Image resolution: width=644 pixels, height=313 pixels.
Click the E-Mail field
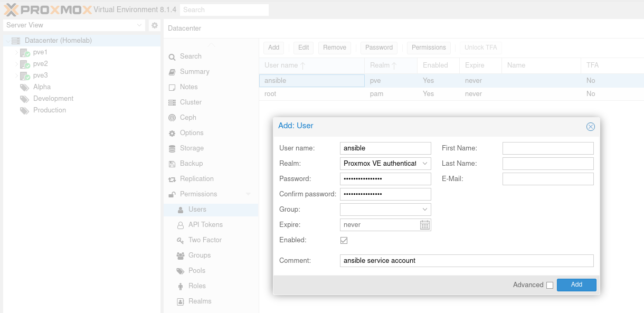(548, 179)
